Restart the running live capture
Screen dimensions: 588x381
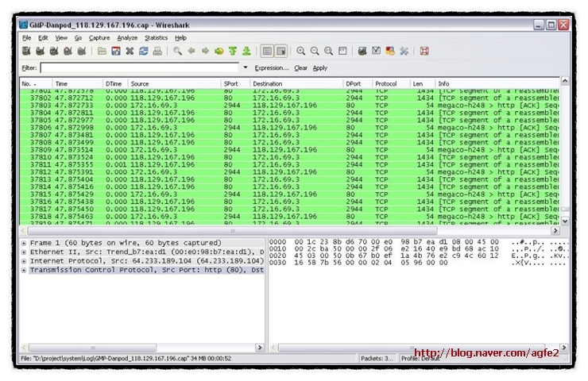82,51
